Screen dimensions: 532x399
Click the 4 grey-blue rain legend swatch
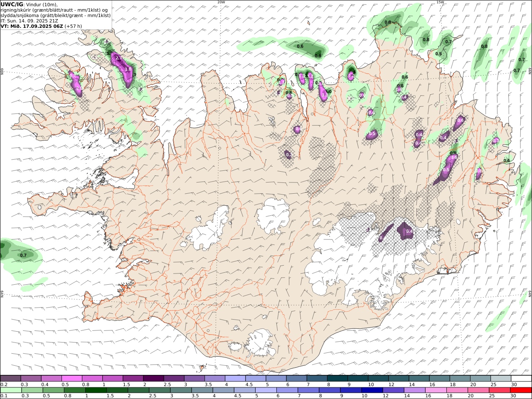point(223,390)
